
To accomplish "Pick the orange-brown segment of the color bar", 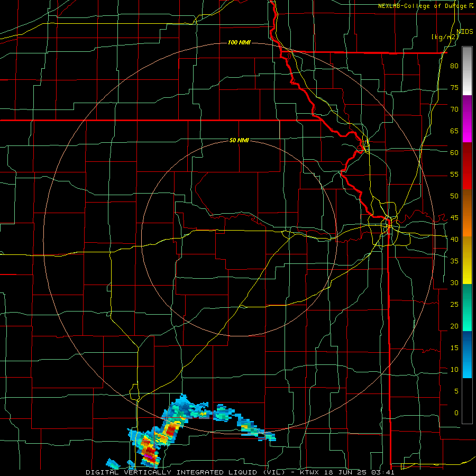I will click(x=467, y=213).
